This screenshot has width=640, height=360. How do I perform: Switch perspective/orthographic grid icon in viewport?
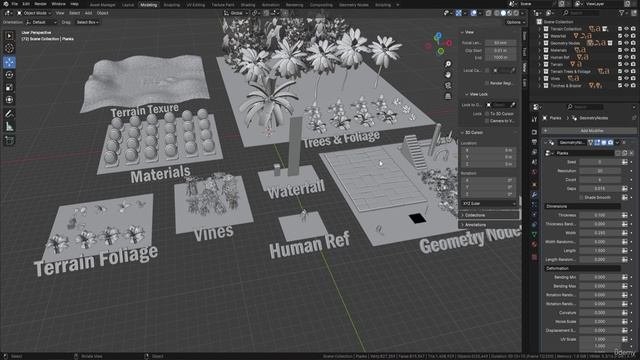coord(448,96)
